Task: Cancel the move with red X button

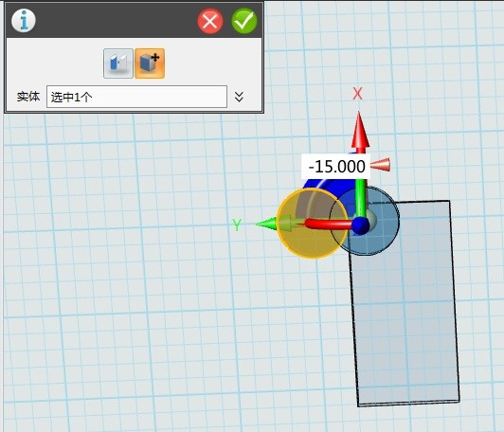Action: pyautogui.click(x=210, y=22)
